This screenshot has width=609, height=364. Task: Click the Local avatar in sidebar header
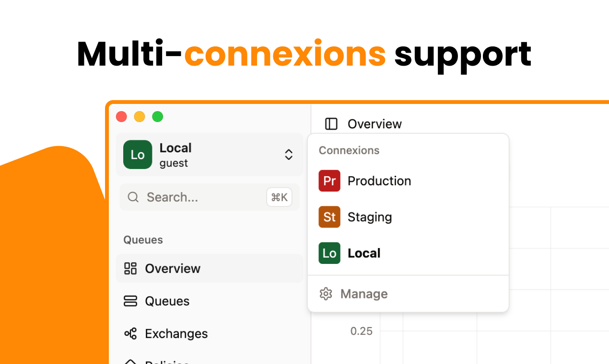pyautogui.click(x=138, y=155)
